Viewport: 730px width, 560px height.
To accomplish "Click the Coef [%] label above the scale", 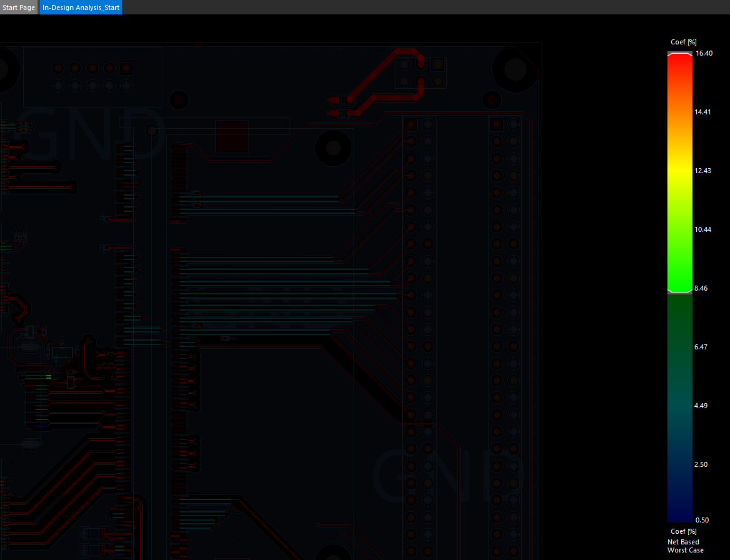I will (x=683, y=42).
